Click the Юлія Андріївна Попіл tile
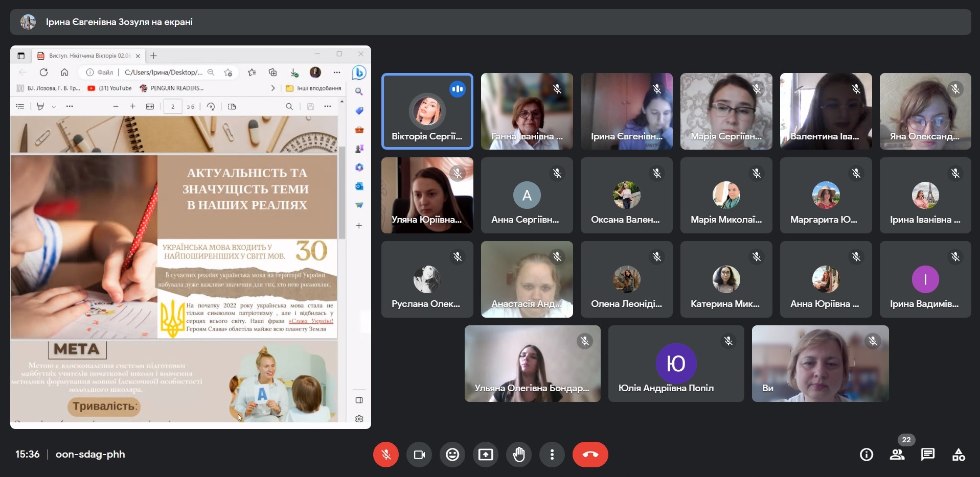The width and height of the screenshot is (980, 477). click(x=676, y=364)
